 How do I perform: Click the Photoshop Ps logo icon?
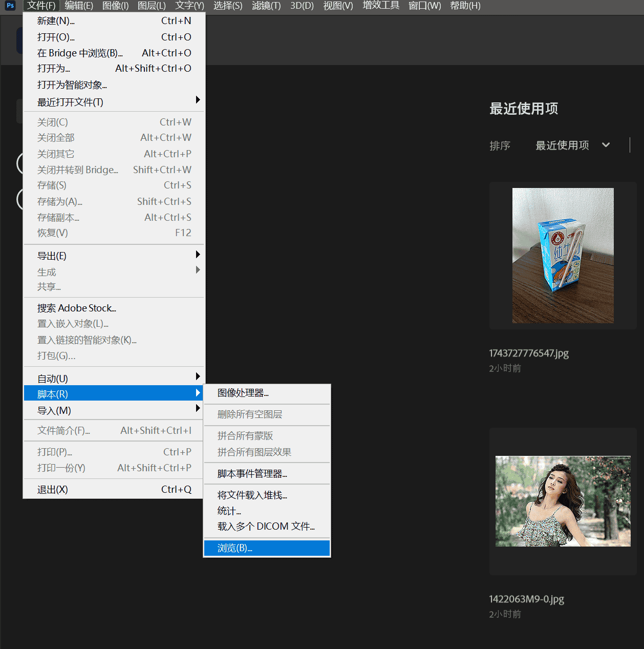(10, 6)
